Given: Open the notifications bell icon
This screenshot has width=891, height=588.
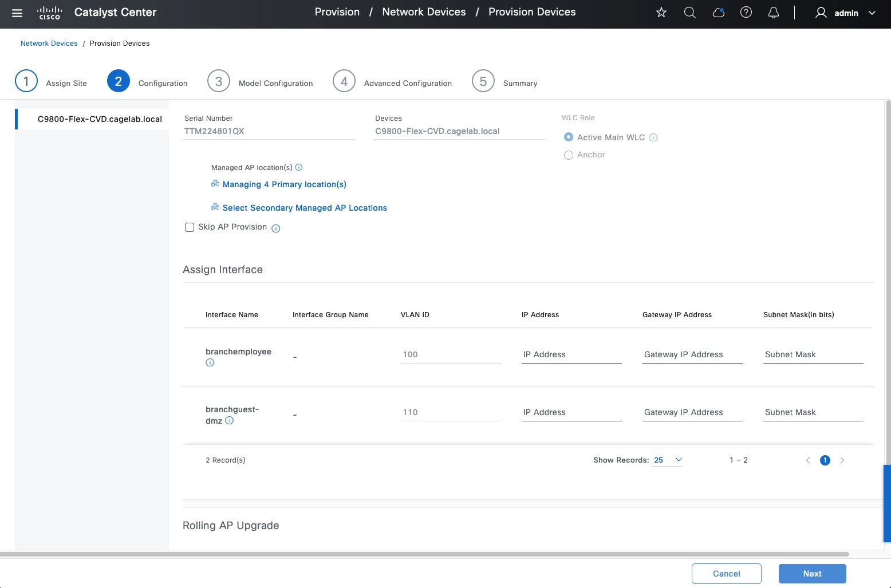Looking at the screenshot, I should (774, 13).
